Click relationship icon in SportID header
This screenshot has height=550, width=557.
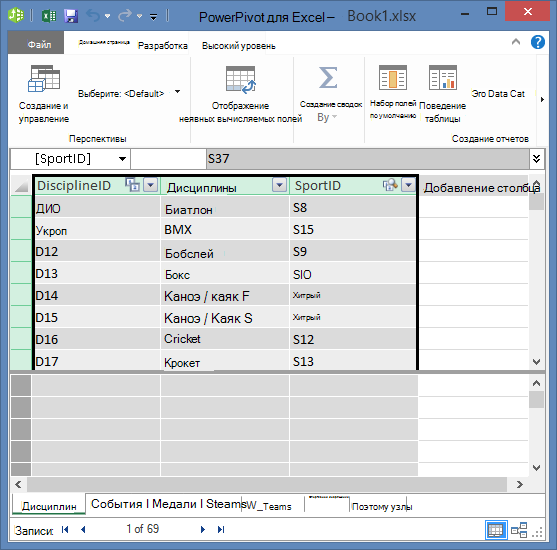[x=390, y=185]
